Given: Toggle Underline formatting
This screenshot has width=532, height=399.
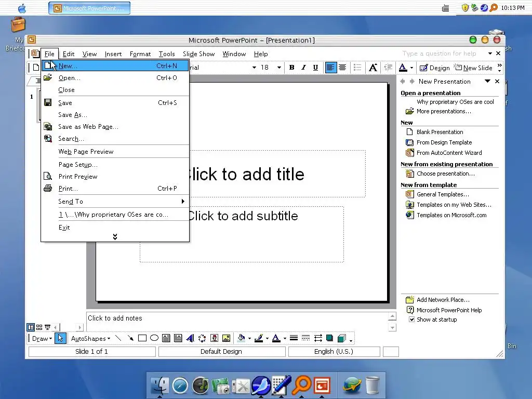Looking at the screenshot, I should [x=315, y=68].
